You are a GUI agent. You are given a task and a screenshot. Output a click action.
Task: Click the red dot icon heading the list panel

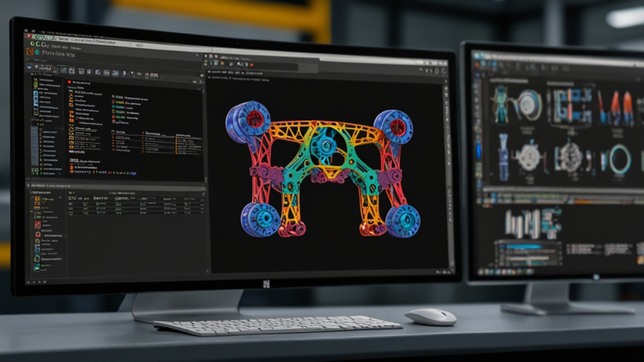click(69, 82)
